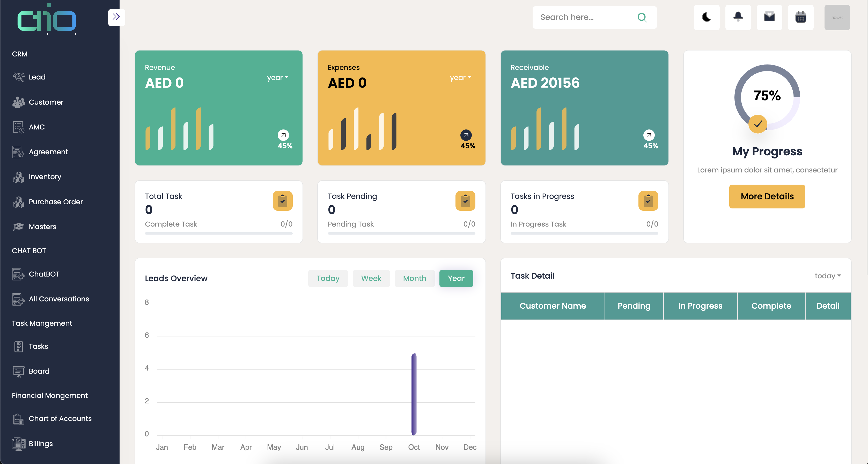Select the Today filter in Leads Overview
The image size is (868, 464).
tap(328, 278)
